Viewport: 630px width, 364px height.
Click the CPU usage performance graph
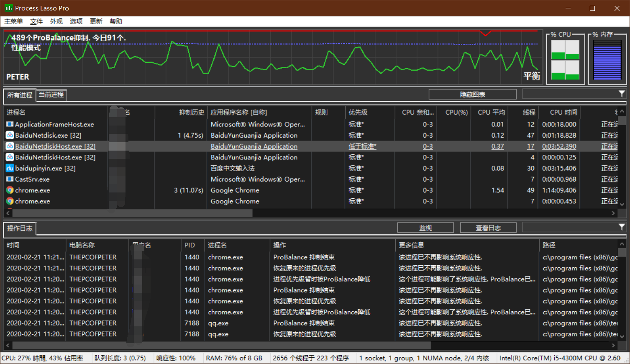272,56
